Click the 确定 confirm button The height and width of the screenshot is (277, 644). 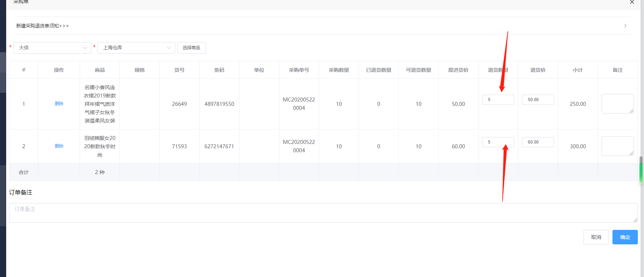pyautogui.click(x=625, y=237)
